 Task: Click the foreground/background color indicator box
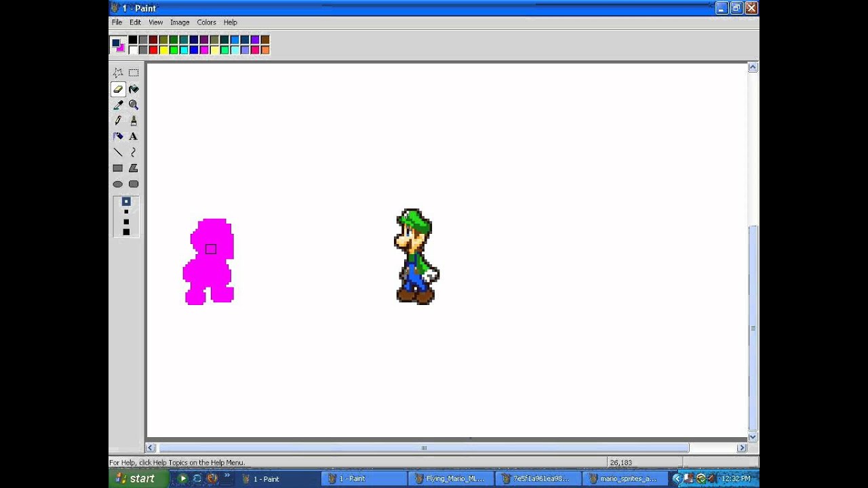119,45
